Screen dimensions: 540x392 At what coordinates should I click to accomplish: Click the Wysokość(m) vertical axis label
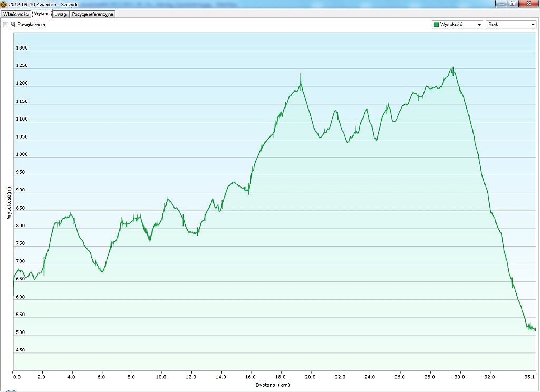tap(9, 202)
